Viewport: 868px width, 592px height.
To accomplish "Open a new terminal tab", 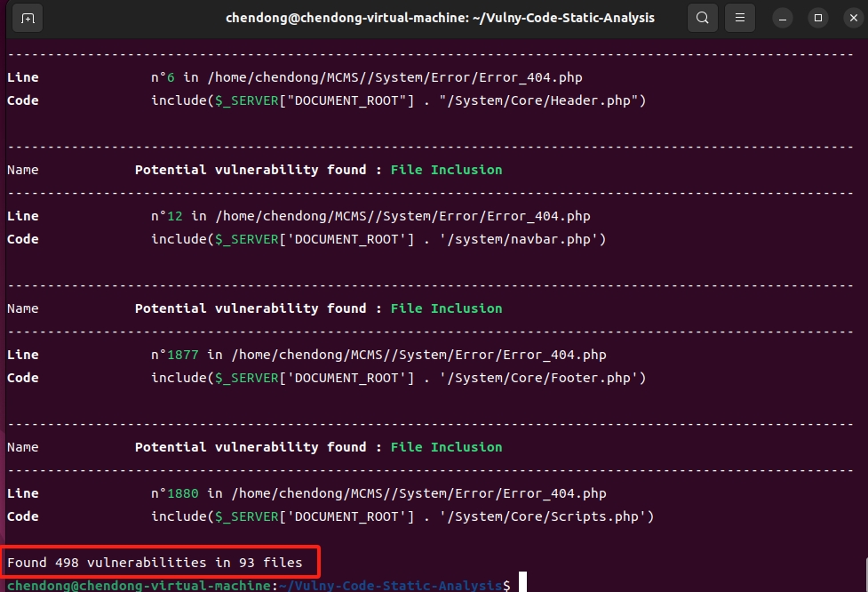I will [x=28, y=19].
